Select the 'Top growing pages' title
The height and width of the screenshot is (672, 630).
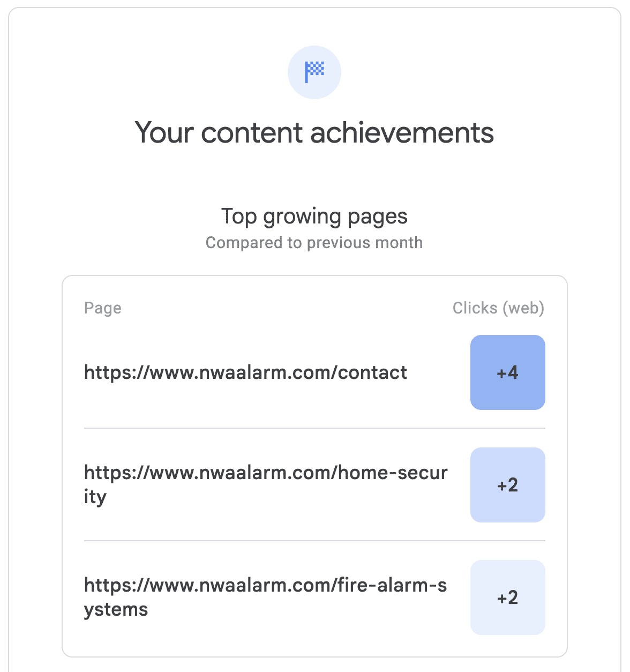pos(314,216)
